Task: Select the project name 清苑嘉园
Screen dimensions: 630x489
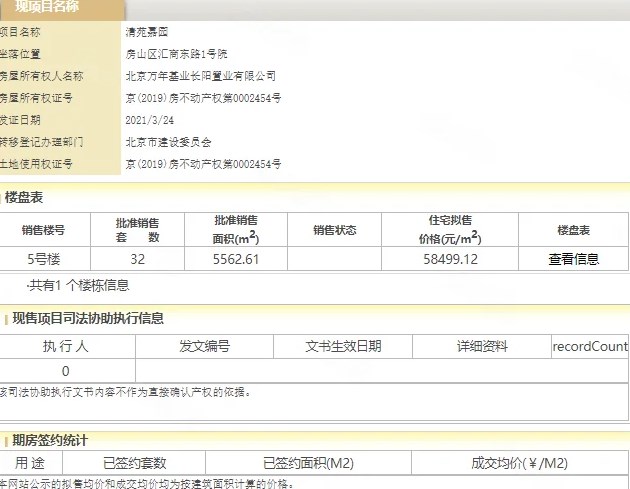Action: (x=147, y=32)
